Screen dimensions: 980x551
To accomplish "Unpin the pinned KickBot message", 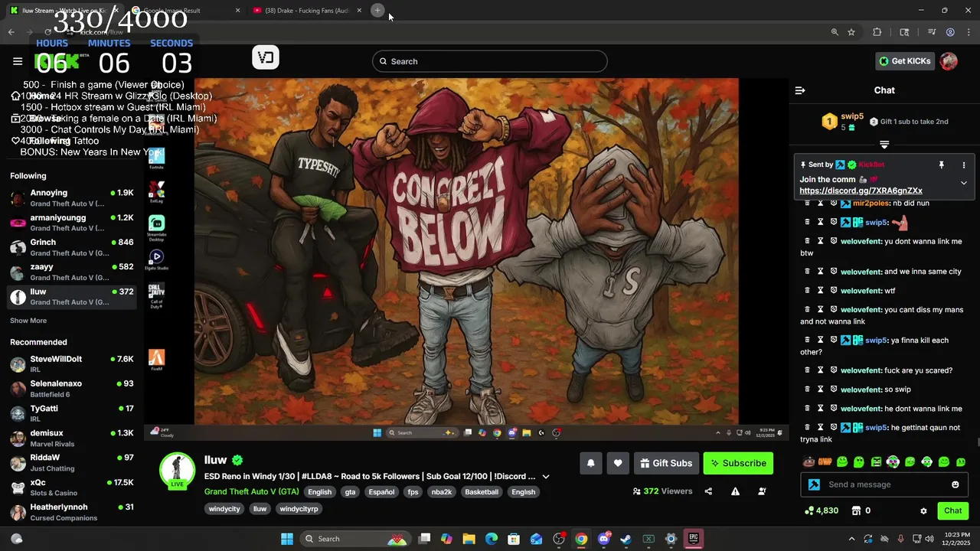I will pyautogui.click(x=941, y=165).
